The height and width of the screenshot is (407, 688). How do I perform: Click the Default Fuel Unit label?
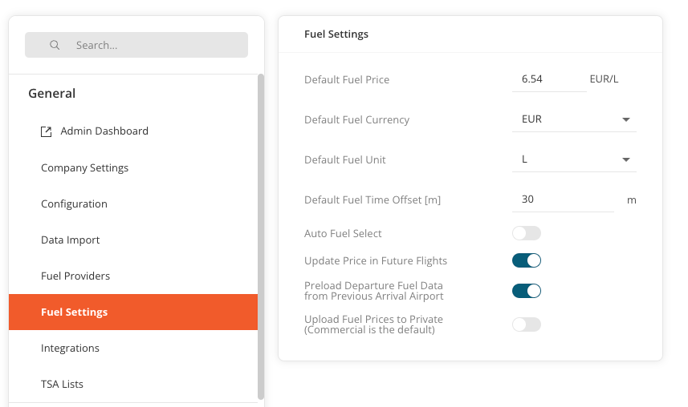pyautogui.click(x=345, y=160)
